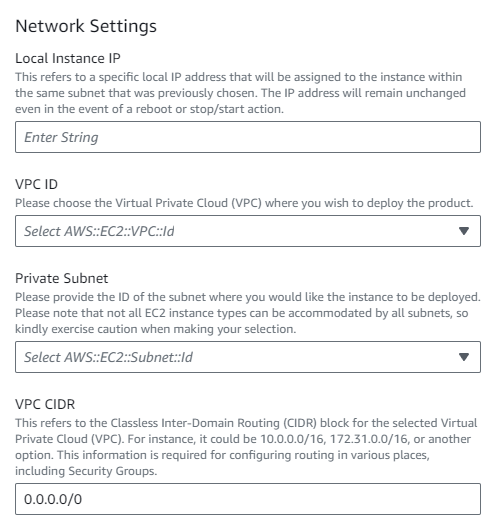Click the 10.0.0.0/16 example in the description
497x518 pixels.
coord(292,439)
